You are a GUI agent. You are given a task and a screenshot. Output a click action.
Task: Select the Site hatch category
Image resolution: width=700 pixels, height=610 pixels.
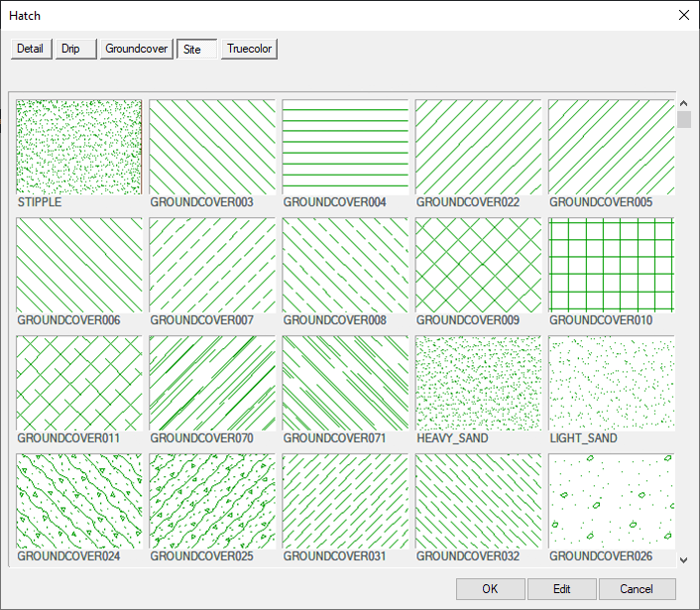[x=197, y=49]
